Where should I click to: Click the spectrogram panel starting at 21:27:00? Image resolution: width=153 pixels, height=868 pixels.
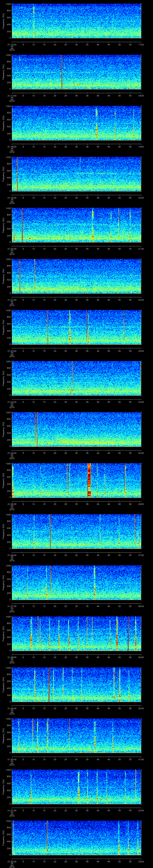pos(77,583)
